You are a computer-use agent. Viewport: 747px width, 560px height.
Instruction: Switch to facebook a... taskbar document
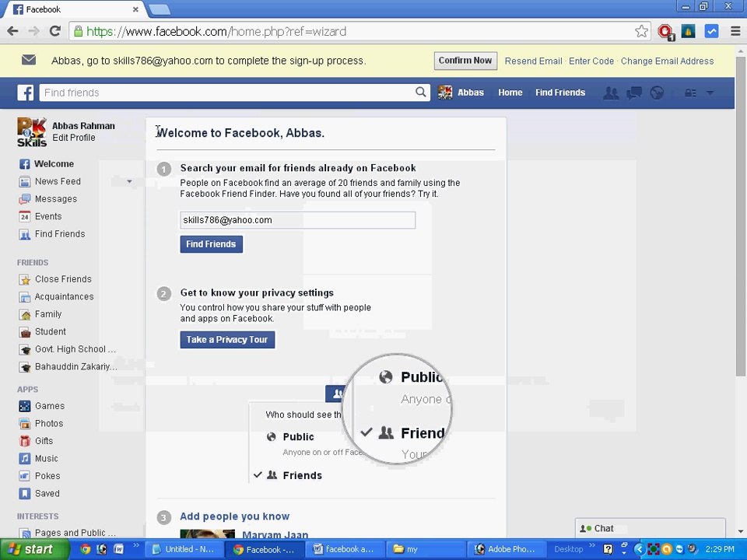[x=345, y=550]
